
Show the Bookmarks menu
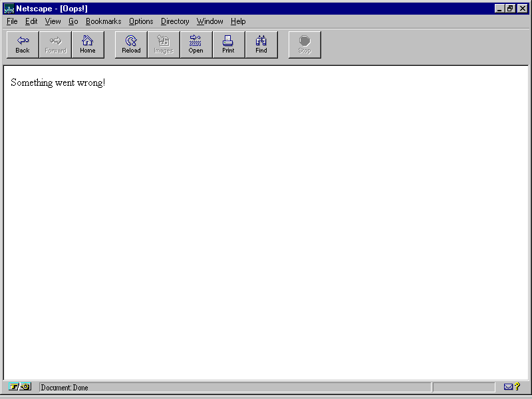[103, 21]
